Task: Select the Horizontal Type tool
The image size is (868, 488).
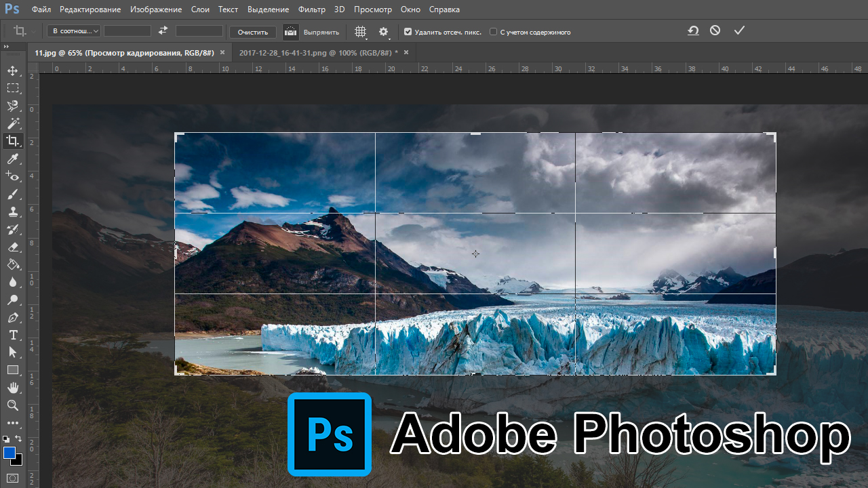Action: pyautogui.click(x=13, y=335)
